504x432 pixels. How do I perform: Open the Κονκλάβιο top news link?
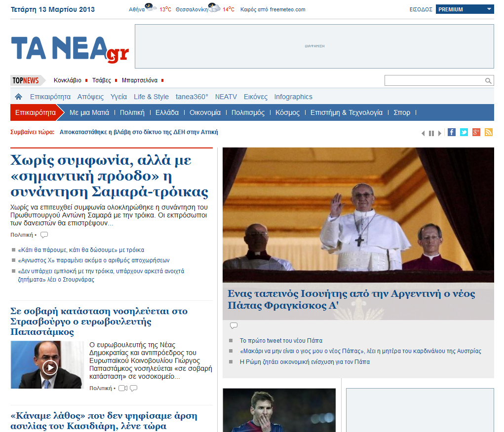point(68,80)
